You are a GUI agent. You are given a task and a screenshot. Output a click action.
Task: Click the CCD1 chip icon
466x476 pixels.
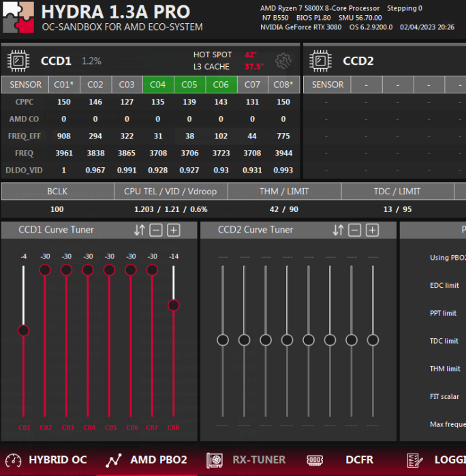(18, 61)
